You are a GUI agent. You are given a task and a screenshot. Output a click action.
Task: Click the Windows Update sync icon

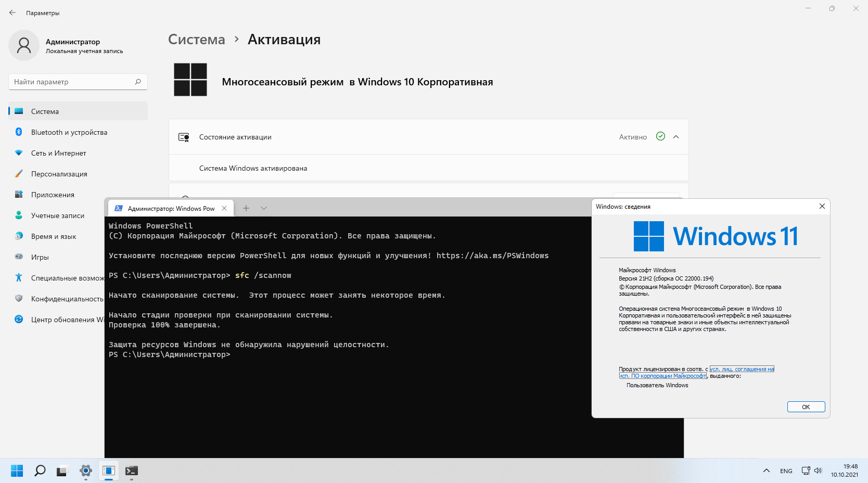[19, 319]
